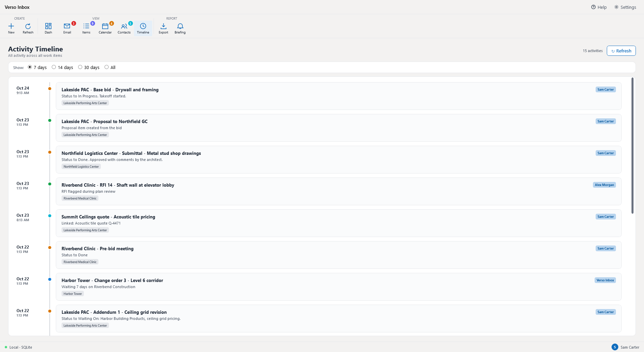Click the Export download icon
644x352 pixels.
(x=163, y=26)
